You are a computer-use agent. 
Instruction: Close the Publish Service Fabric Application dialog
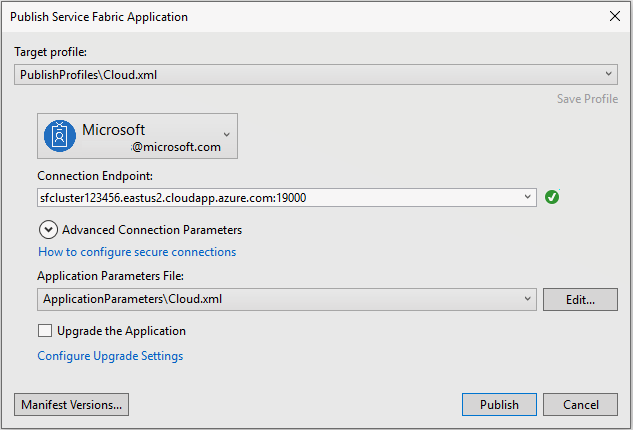click(614, 17)
